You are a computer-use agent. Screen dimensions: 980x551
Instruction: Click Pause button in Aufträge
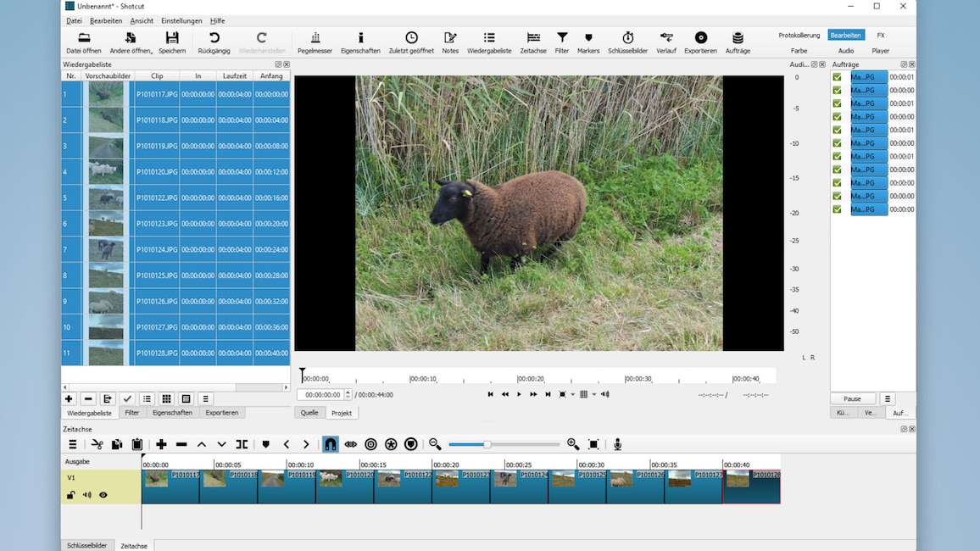[852, 398]
